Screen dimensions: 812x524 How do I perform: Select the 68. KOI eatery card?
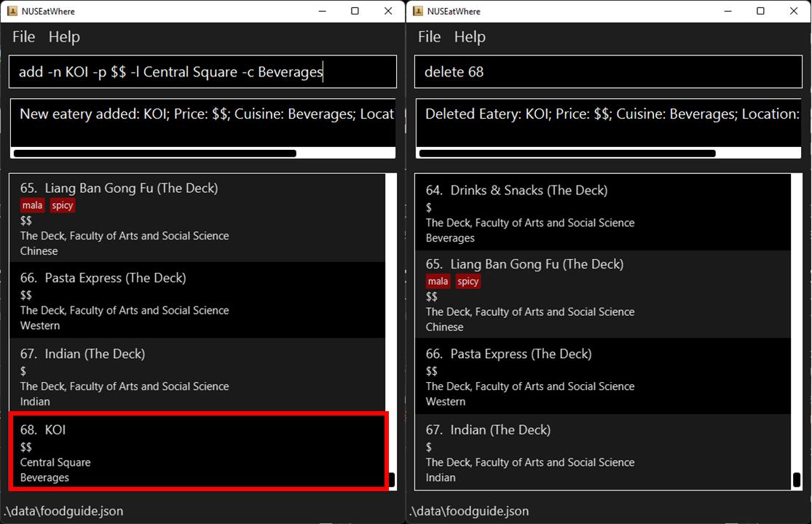pyautogui.click(x=198, y=451)
